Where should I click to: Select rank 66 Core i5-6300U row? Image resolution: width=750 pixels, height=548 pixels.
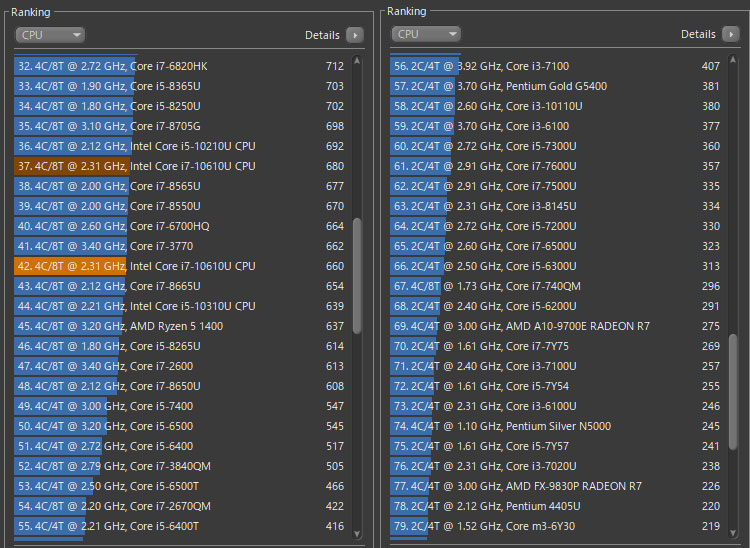click(x=557, y=266)
